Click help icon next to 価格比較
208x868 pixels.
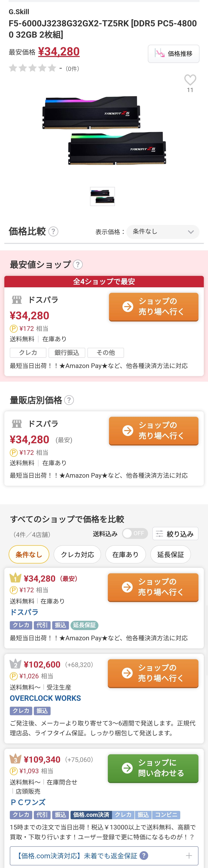tap(53, 231)
